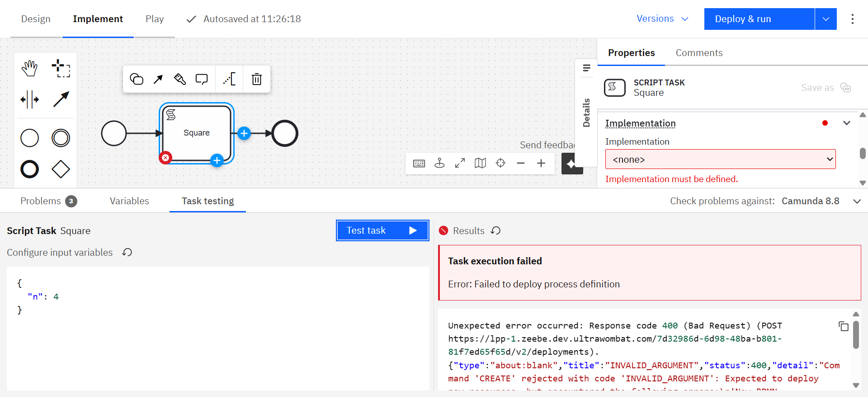Toggle the keyboard shortcuts overlay
This screenshot has width=868, height=399.
tap(419, 163)
